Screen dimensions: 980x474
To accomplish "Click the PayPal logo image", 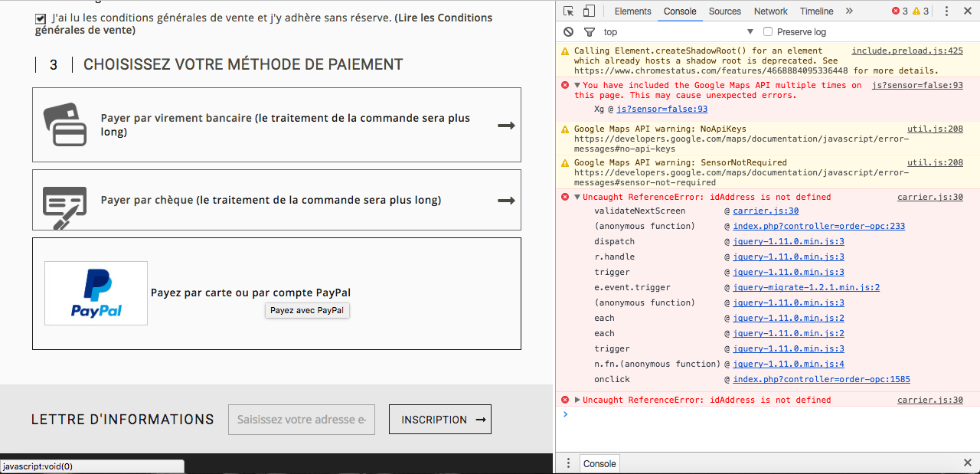I will (x=96, y=293).
